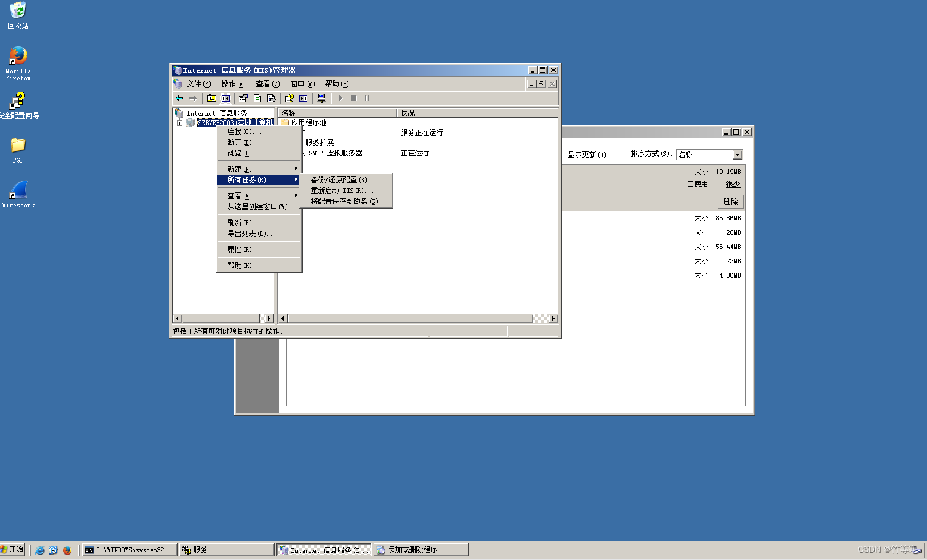The height and width of the screenshot is (560, 927).
Task: Choose 断开(D) from context menu
Action: 259,142
